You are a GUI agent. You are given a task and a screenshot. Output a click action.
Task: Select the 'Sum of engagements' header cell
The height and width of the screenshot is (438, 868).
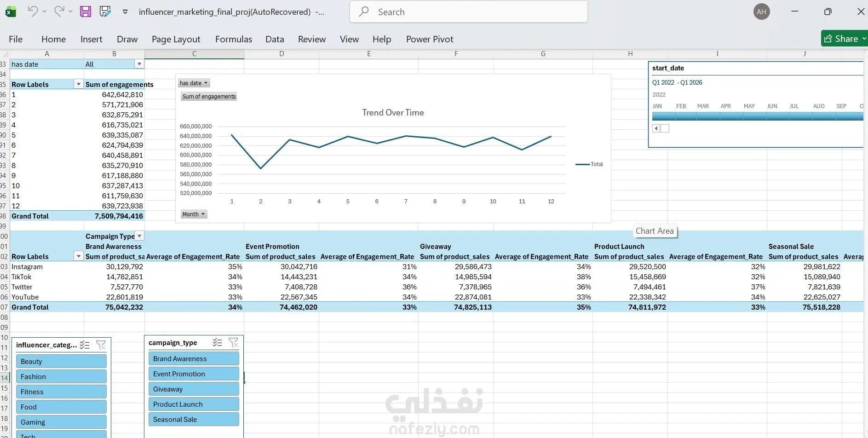click(x=114, y=85)
